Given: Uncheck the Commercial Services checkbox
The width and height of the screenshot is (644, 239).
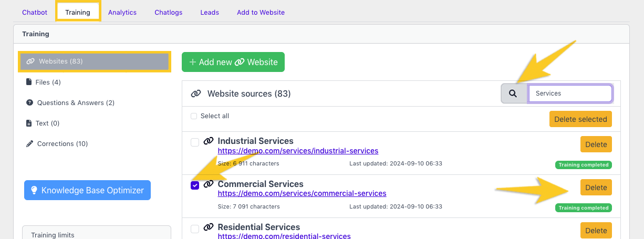Looking at the screenshot, I should pos(195,185).
